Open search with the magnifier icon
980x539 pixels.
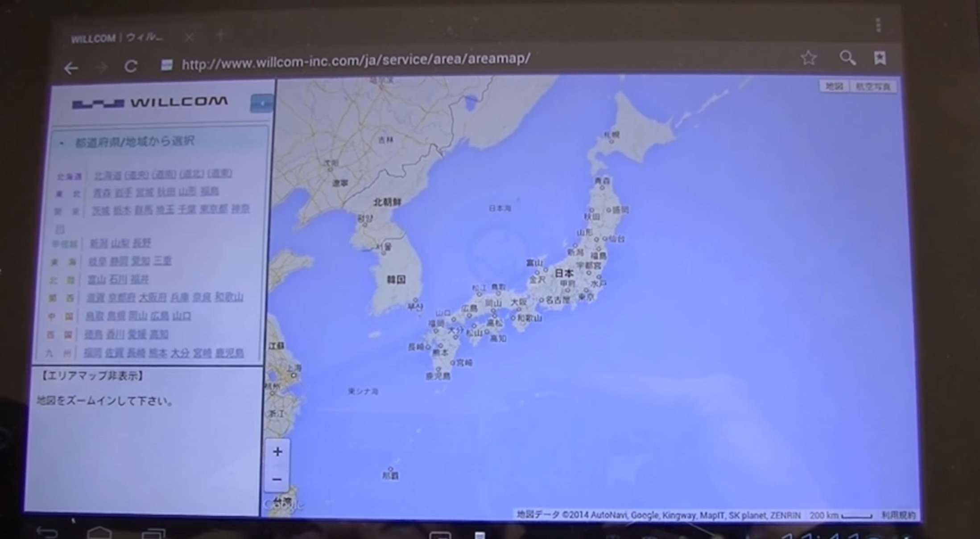(847, 58)
